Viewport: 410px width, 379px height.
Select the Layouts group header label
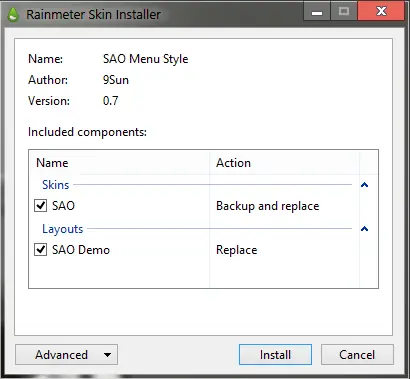(x=62, y=229)
